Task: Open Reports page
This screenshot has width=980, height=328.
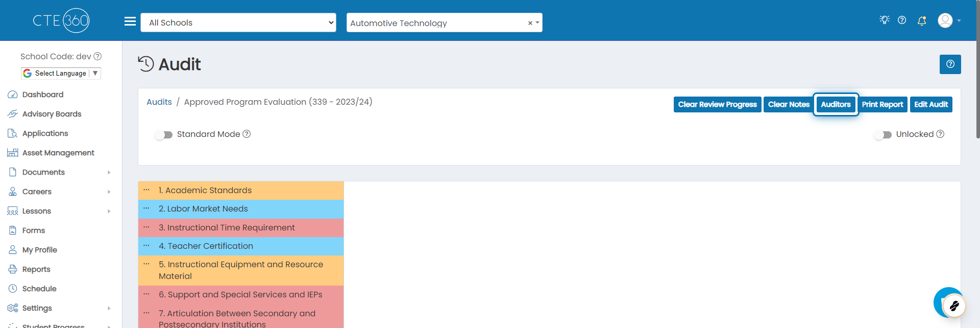Action: point(36,269)
